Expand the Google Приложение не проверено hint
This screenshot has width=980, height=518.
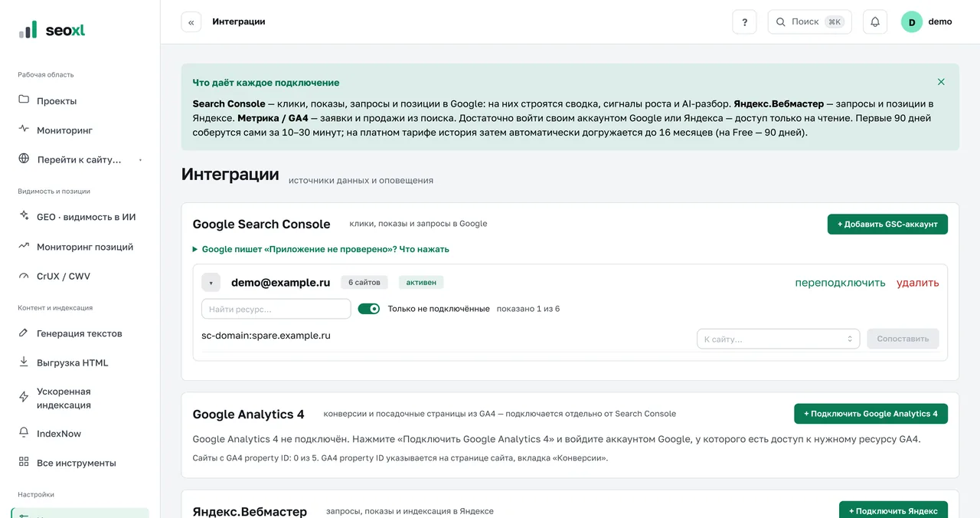321,249
